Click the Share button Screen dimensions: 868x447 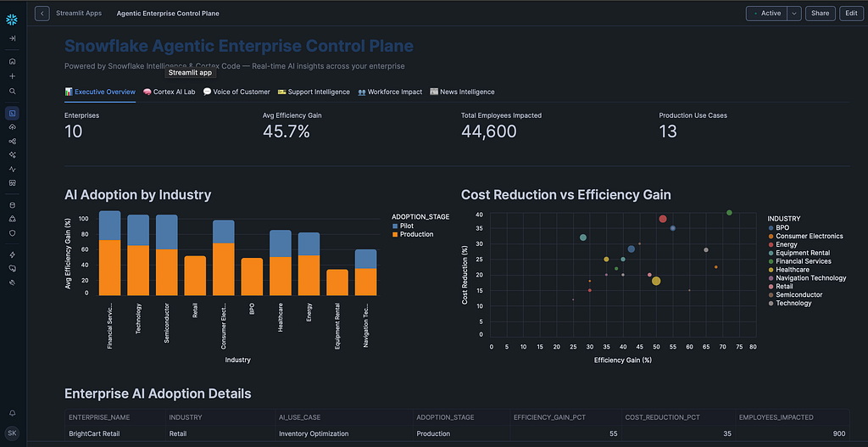point(821,14)
